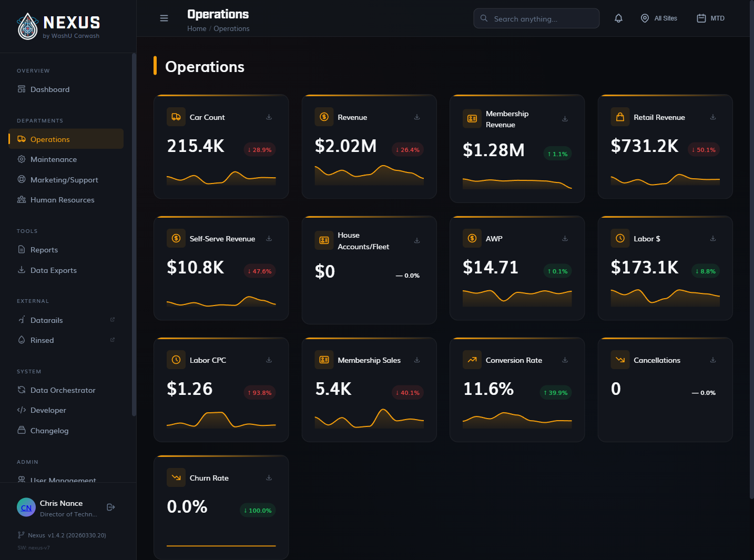
Task: Click the main page vertical scrollbar
Action: click(x=751, y=250)
